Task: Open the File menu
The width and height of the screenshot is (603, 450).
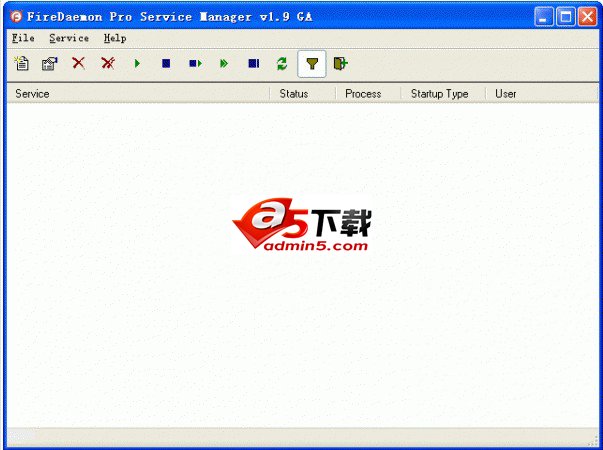Action: [23, 38]
